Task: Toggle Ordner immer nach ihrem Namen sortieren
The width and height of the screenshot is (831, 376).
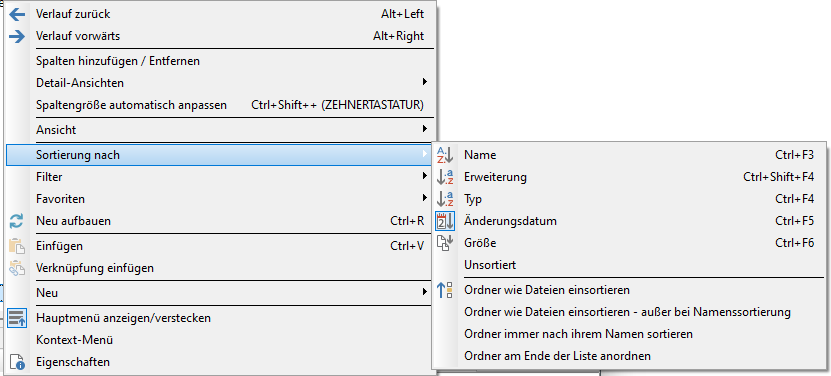Action: (x=629, y=334)
